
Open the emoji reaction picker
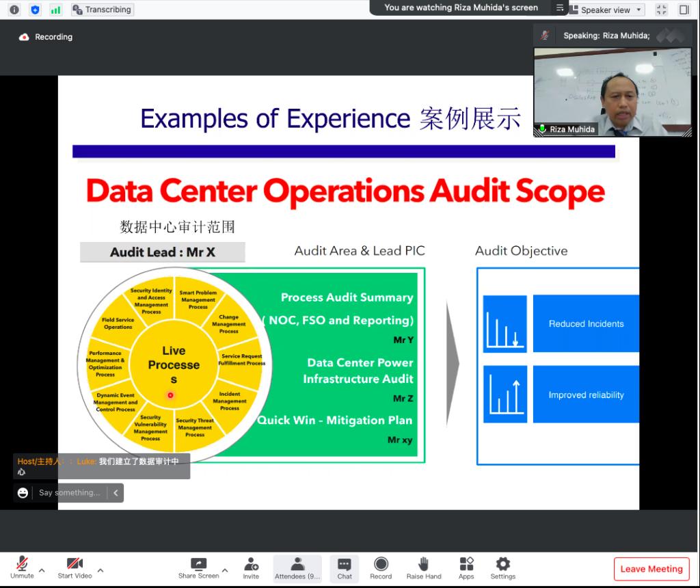[23, 492]
